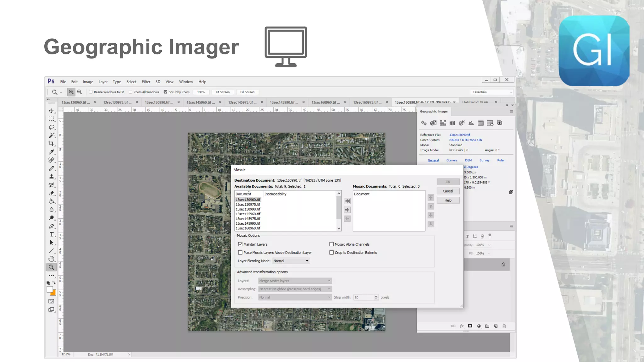644x362 pixels.
Task: Open the Image menu
Action: [x=88, y=82]
